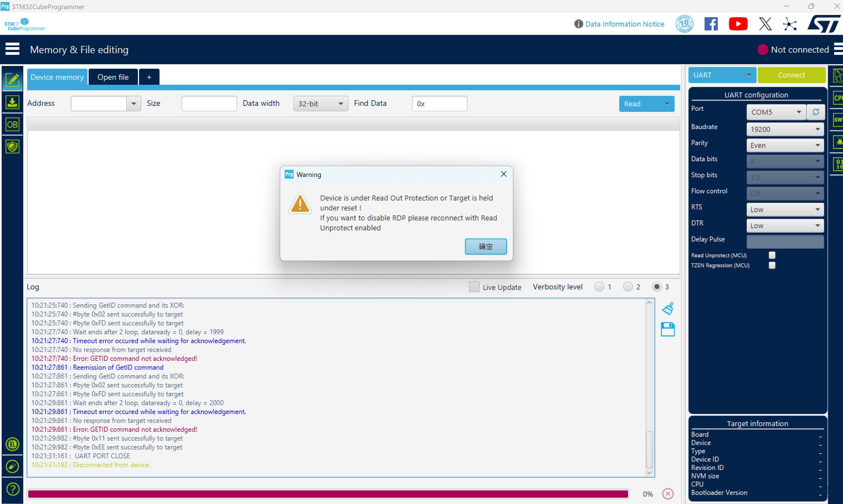The height and width of the screenshot is (504, 843).
Task: Open the Facebook page icon
Action: 711,24
